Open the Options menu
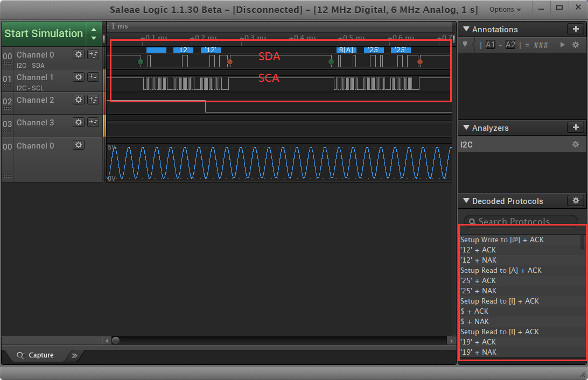Screen dimensions: 588x380 [x=505, y=10]
